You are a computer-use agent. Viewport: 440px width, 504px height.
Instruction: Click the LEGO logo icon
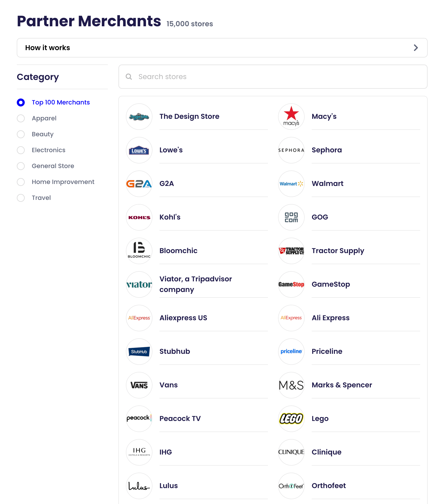[x=291, y=419]
